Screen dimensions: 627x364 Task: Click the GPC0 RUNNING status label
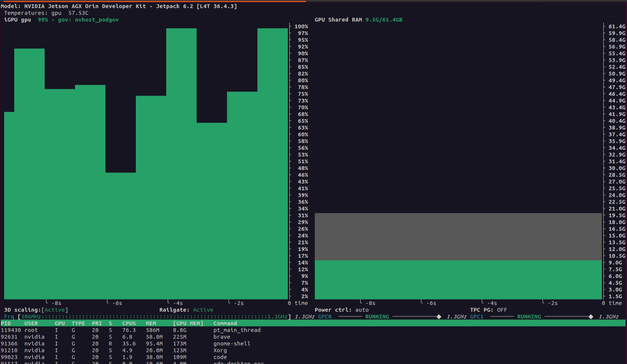tap(377, 317)
